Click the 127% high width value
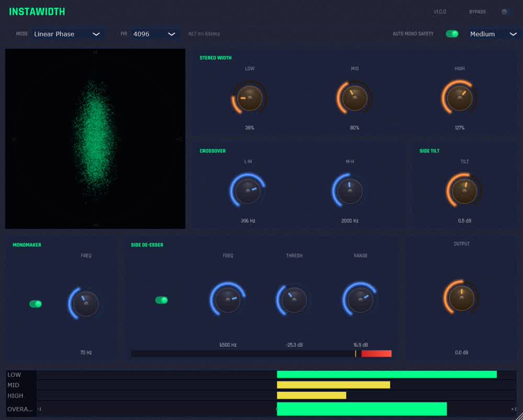This screenshot has width=523, height=420. click(460, 128)
